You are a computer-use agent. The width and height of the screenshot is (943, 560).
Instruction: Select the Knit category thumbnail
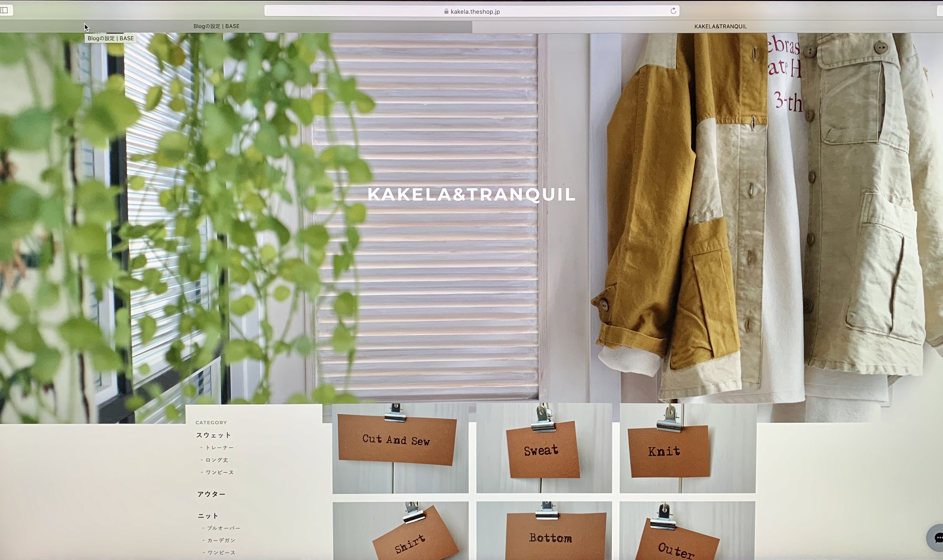[687, 448]
